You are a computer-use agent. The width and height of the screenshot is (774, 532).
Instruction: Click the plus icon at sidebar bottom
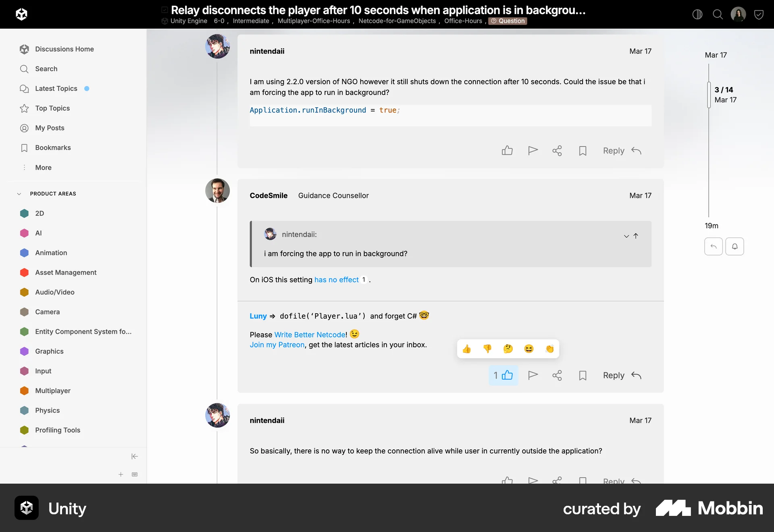click(121, 474)
